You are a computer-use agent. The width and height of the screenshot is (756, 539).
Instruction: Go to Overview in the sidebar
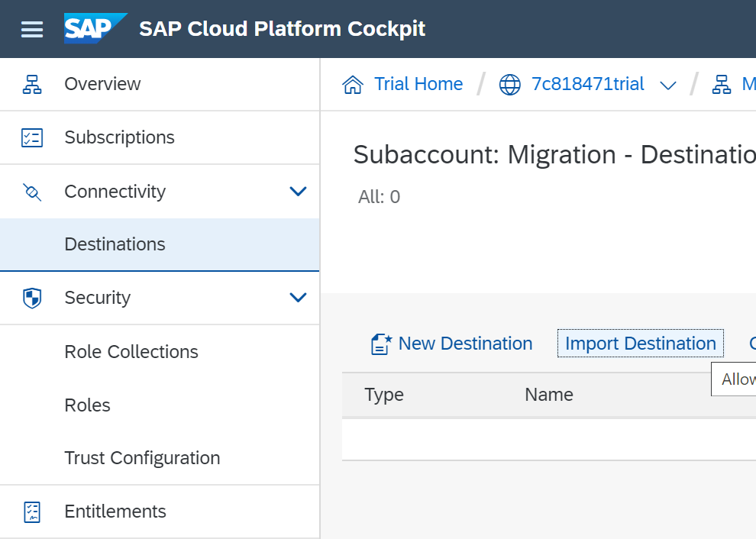[x=160, y=84]
